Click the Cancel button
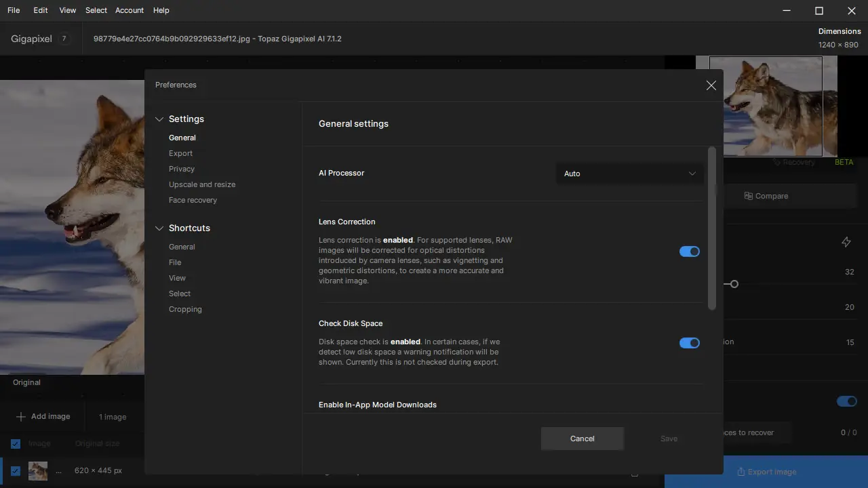868x488 pixels. click(x=582, y=439)
